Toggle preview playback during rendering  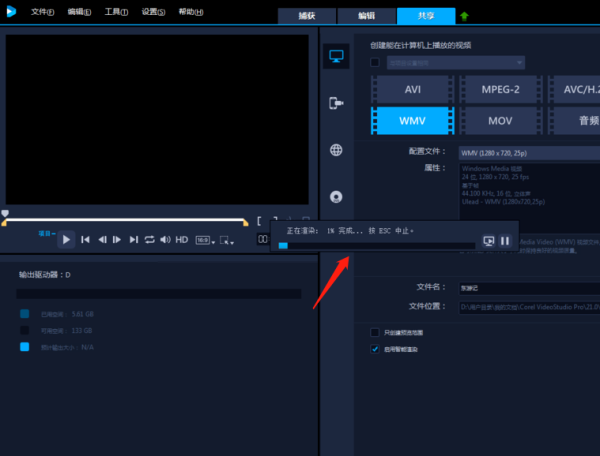point(488,241)
